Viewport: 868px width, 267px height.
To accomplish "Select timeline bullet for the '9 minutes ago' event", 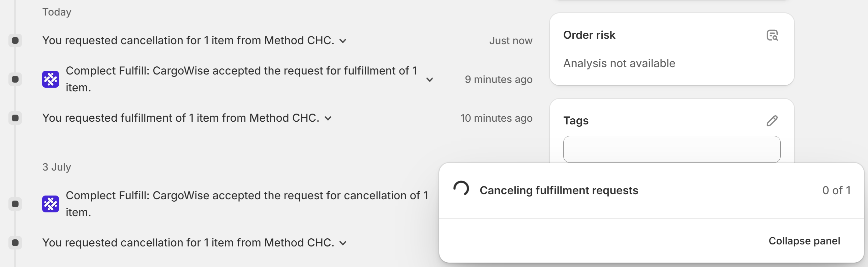I will point(15,79).
